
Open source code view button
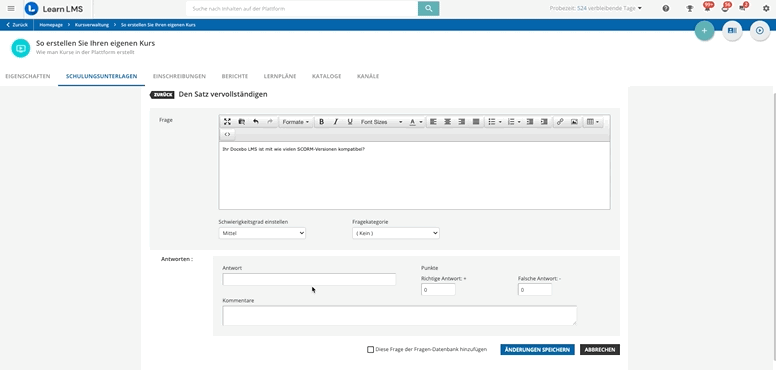(227, 134)
